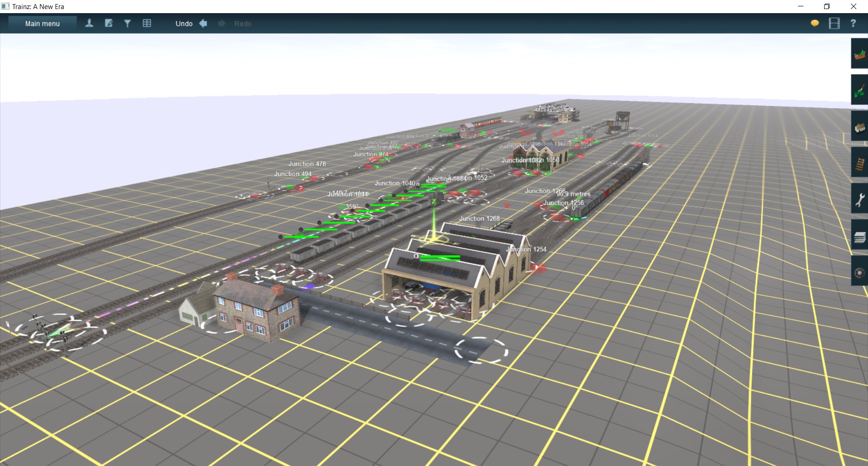Select the Junction 1256 label
Viewport: 868px width, 466px height.
(x=563, y=203)
